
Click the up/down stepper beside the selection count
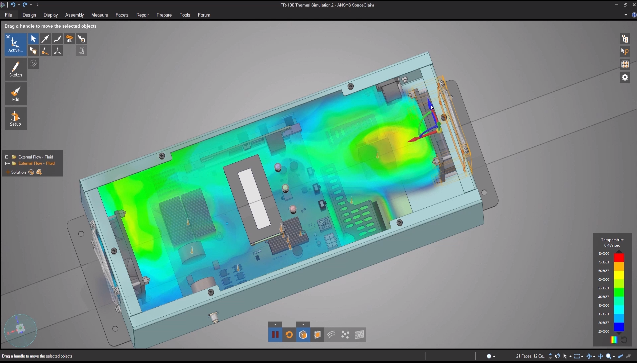[550, 356]
